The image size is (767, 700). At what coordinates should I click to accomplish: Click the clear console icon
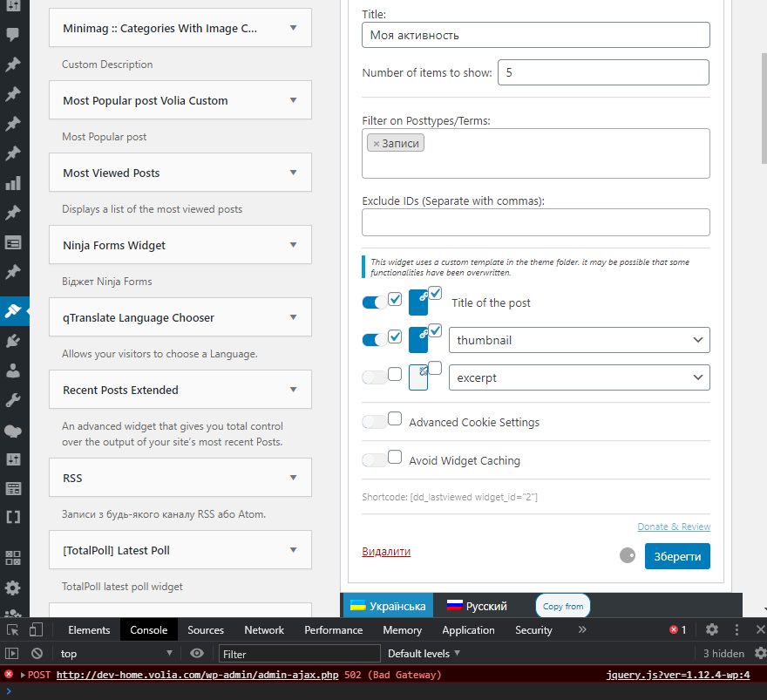tap(37, 654)
